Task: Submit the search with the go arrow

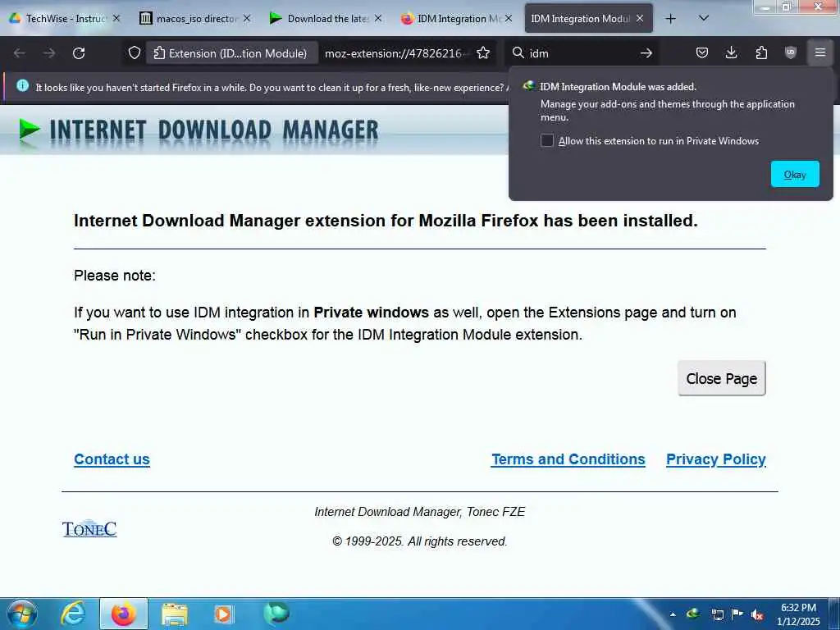Action: pyautogui.click(x=646, y=53)
